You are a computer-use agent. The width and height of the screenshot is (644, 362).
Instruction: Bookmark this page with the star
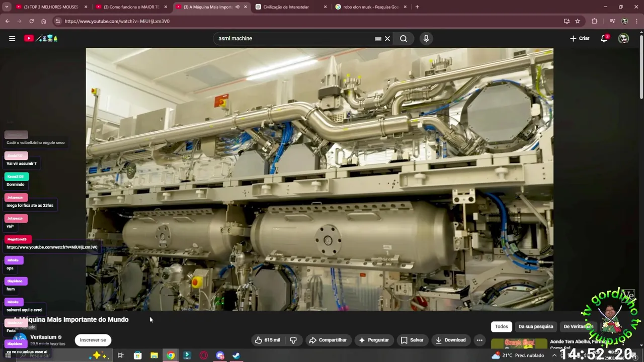coord(578,21)
